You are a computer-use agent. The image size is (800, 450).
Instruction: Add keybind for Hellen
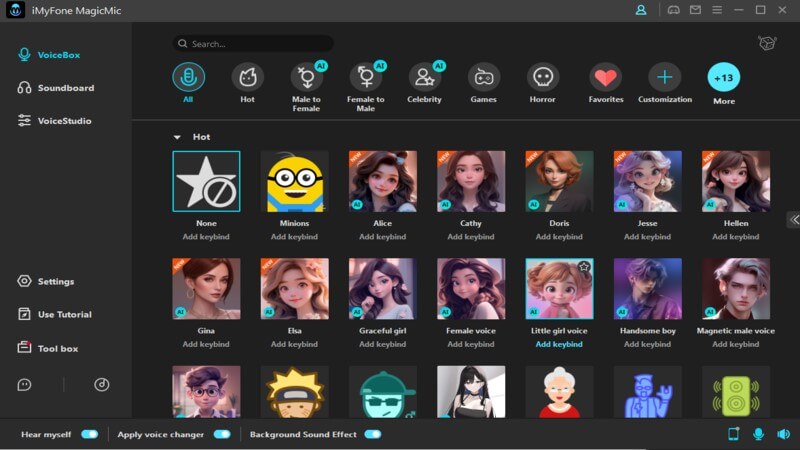(x=736, y=237)
